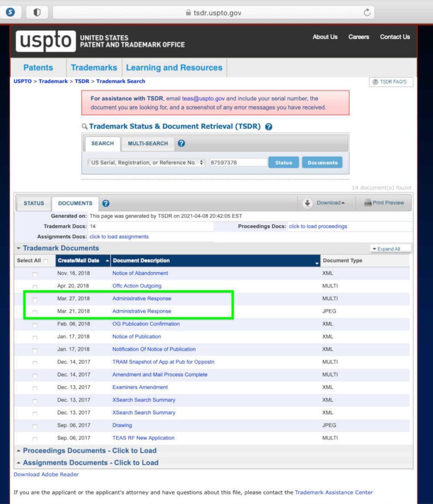The image size is (433, 504).
Task: Open TEAS RF New Application document
Action: 143,438
